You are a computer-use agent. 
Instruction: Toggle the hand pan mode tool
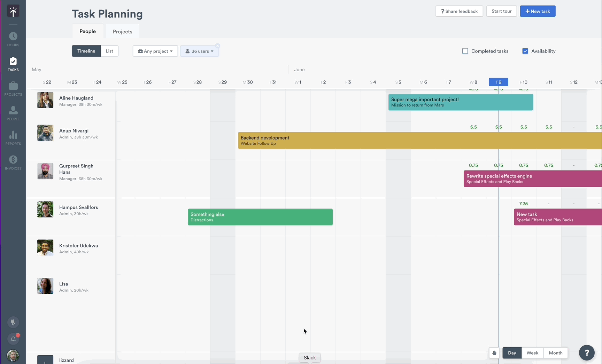pyautogui.click(x=494, y=353)
